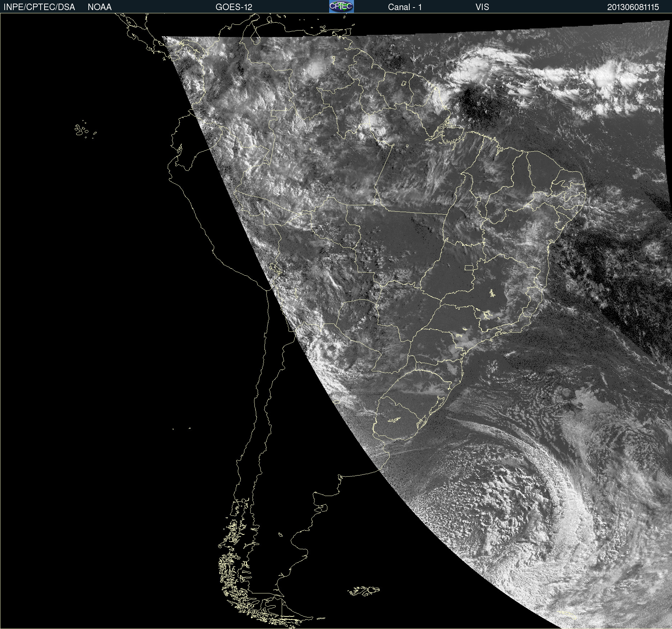Viewport: 672px width, 629px height.
Task: Click the Falkland Islands outline on map
Action: (364, 591)
